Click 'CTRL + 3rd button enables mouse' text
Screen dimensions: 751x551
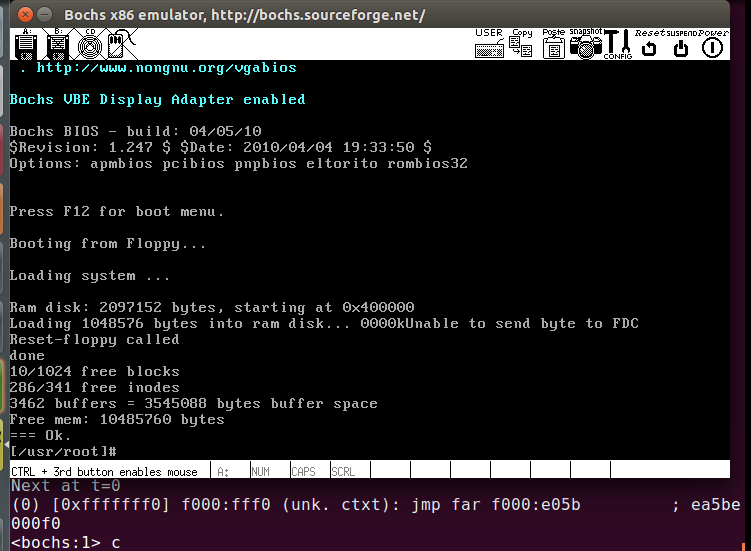(104, 472)
